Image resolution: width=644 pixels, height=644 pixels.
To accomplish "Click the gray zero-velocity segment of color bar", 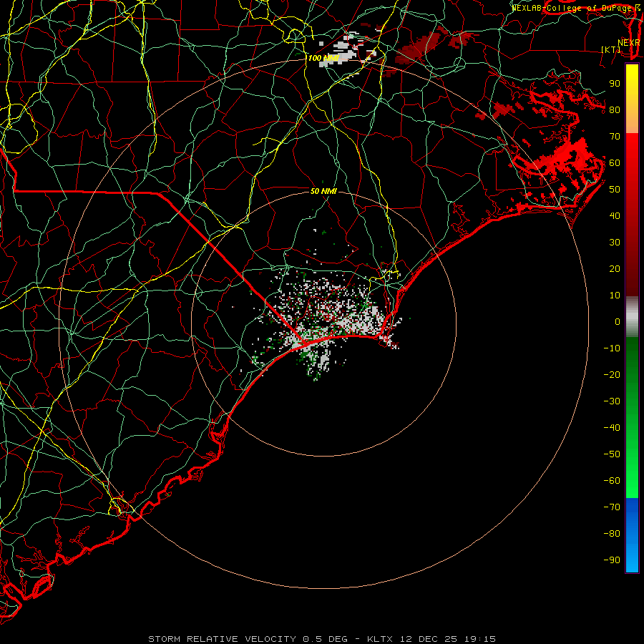I will tap(632, 317).
